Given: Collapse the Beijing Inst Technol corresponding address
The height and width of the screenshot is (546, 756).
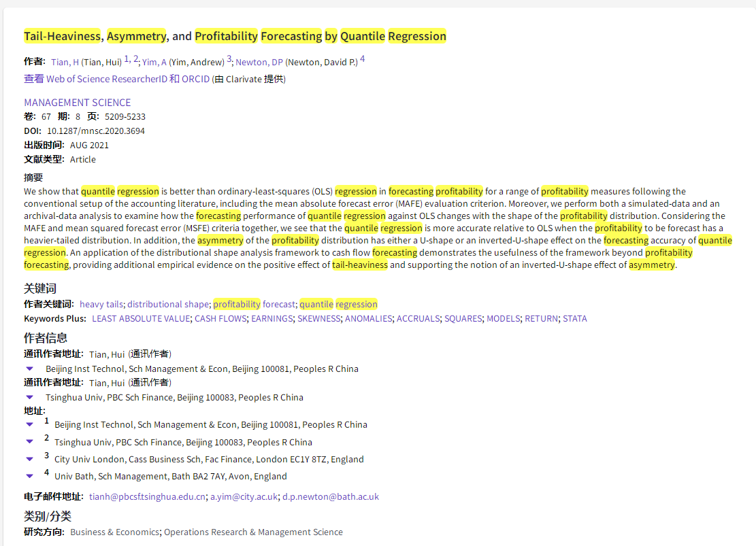Looking at the screenshot, I should (x=29, y=367).
